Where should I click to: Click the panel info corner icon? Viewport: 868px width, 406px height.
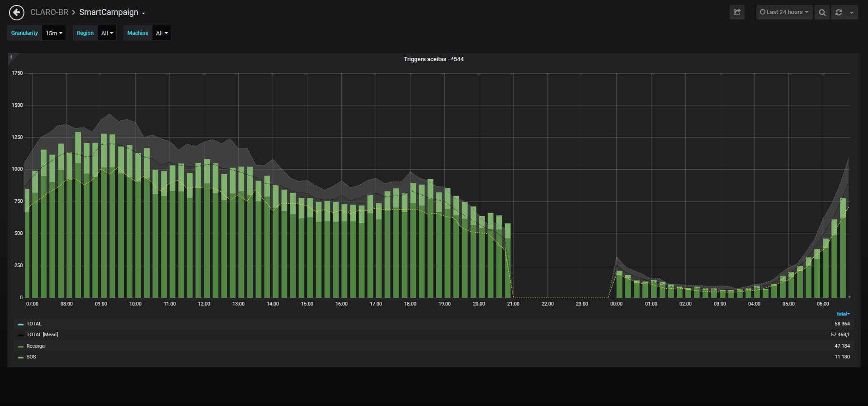coord(11,57)
